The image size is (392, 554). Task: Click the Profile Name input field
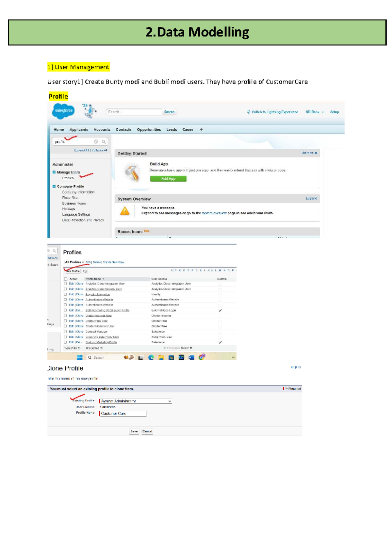123,414
